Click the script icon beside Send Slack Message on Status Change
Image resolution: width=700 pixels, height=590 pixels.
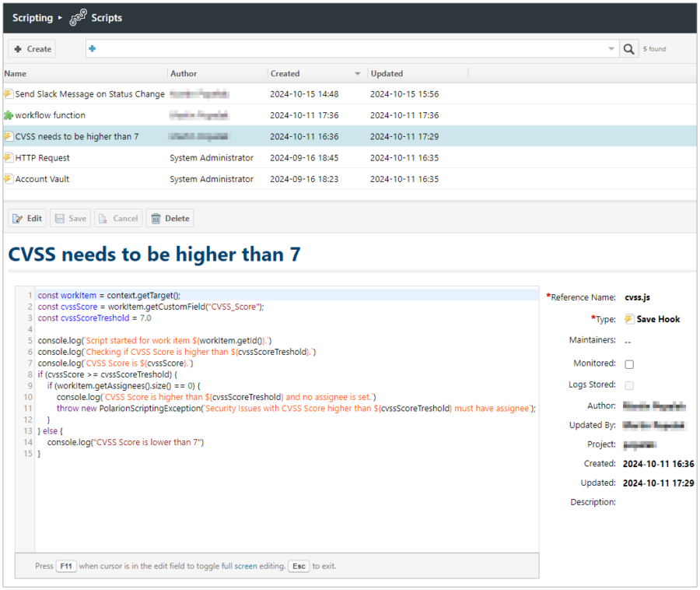coord(8,94)
